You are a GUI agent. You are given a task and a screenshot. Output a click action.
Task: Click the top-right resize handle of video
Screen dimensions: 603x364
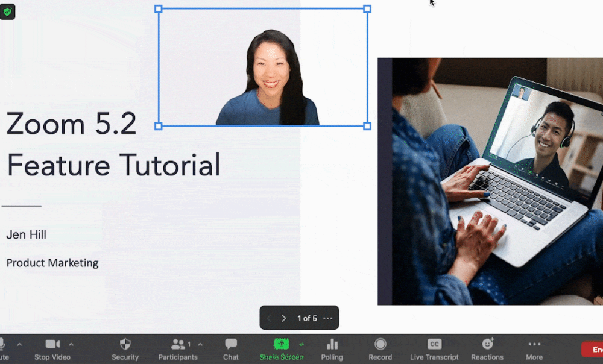point(367,9)
